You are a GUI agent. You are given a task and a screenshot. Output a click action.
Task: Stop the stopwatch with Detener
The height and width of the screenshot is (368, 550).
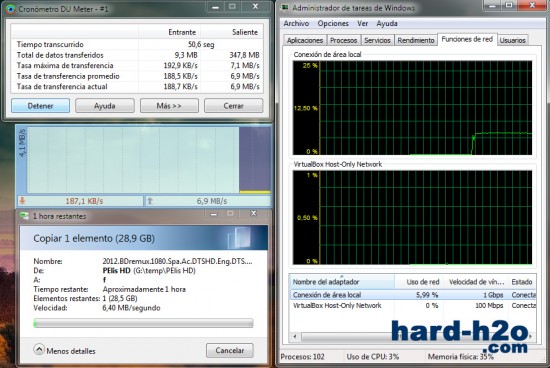(x=40, y=106)
